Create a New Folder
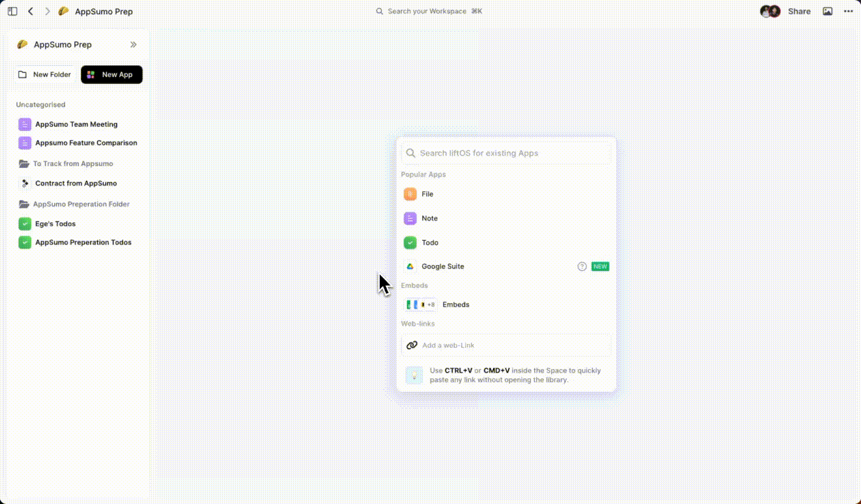Viewport: 861px width, 504px height. (44, 75)
